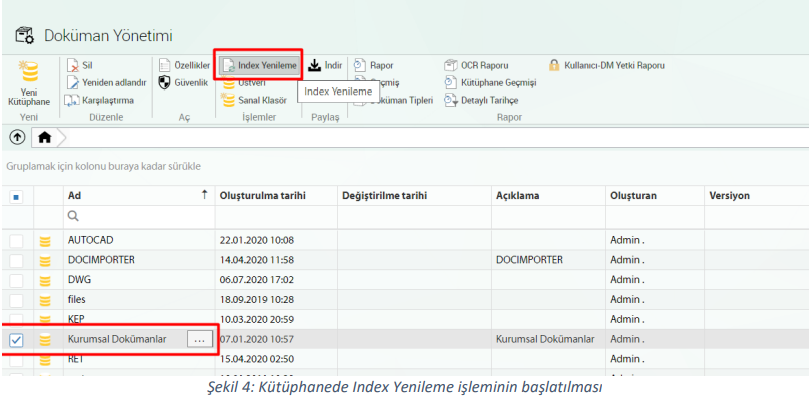The height and width of the screenshot is (402, 810).
Task: Check the AUTOCAD row checkbox
Action: coord(17,240)
